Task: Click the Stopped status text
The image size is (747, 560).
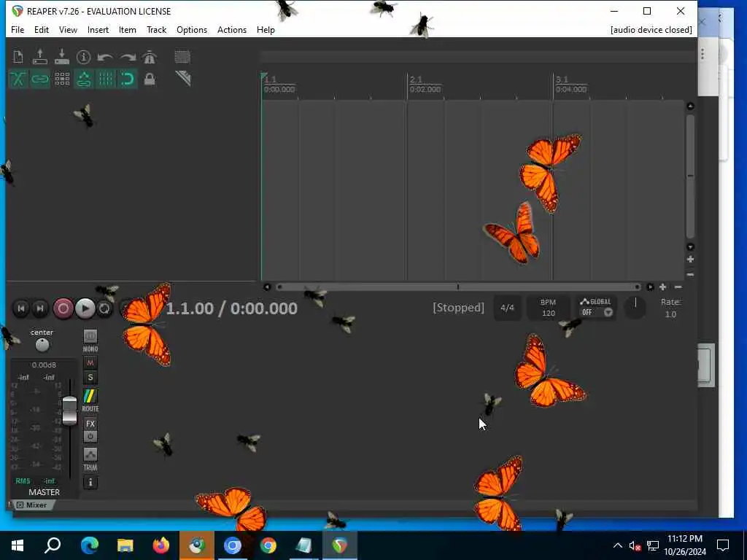Action: pos(458,308)
